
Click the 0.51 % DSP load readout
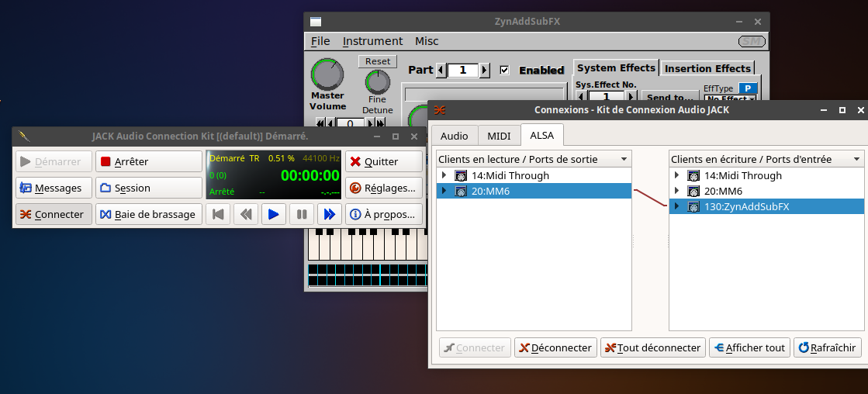tap(282, 158)
